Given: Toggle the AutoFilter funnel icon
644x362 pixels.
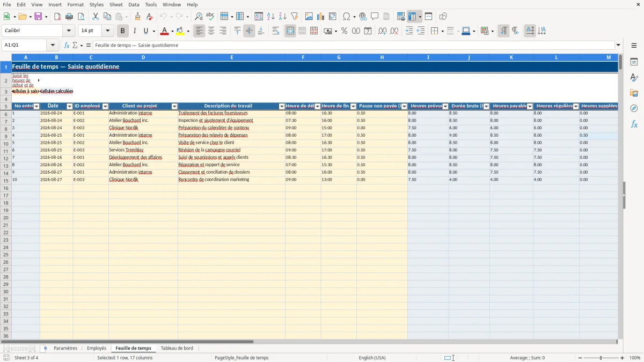Looking at the screenshot, I should 295,17.
